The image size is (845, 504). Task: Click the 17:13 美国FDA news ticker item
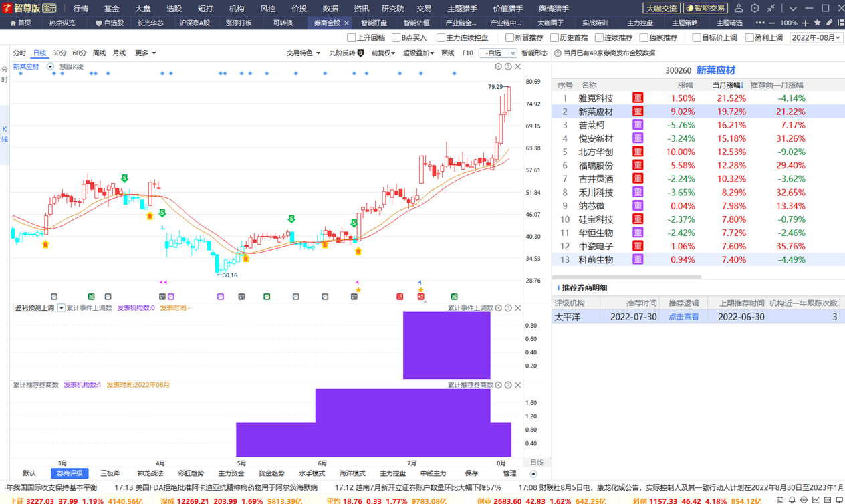pos(216,487)
